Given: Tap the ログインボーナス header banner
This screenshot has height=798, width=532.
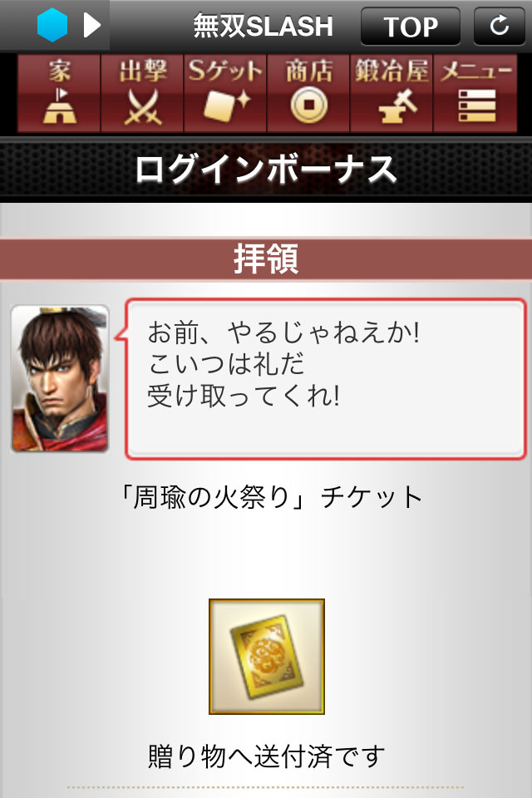Looking at the screenshot, I should coord(266,170).
